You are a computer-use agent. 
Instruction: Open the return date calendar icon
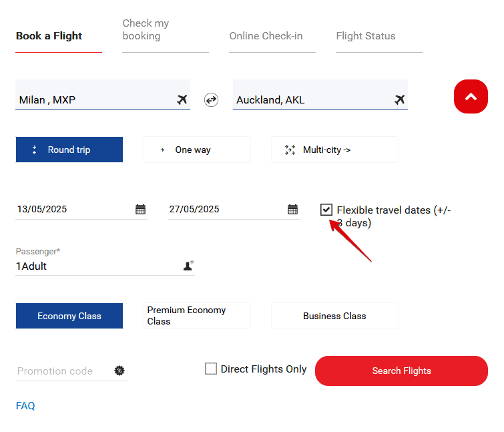pyautogui.click(x=292, y=210)
